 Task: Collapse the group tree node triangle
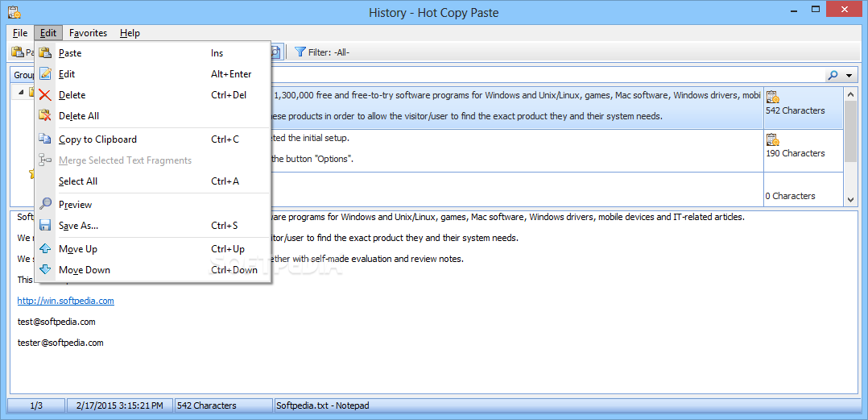click(x=21, y=92)
